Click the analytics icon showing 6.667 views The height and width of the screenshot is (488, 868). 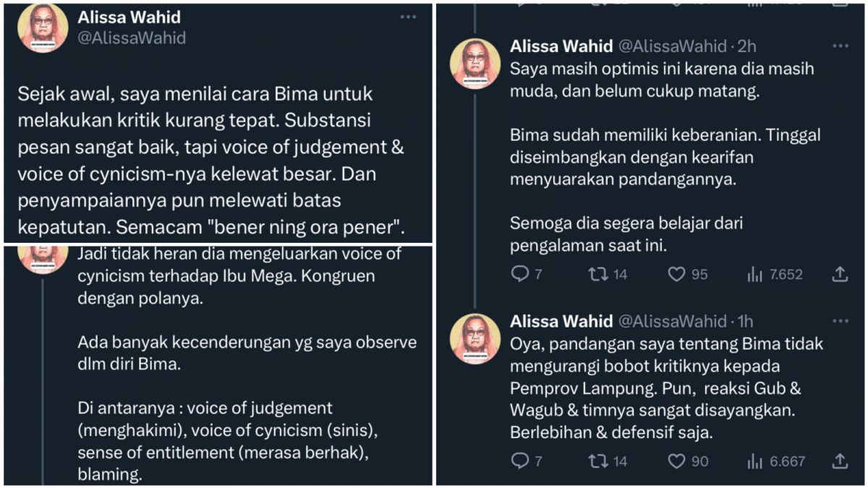pos(755,461)
